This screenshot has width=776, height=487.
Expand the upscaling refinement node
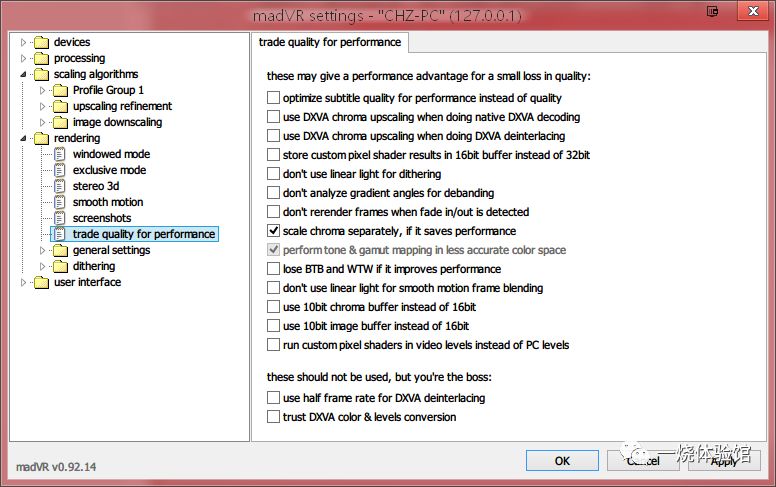tap(42, 106)
